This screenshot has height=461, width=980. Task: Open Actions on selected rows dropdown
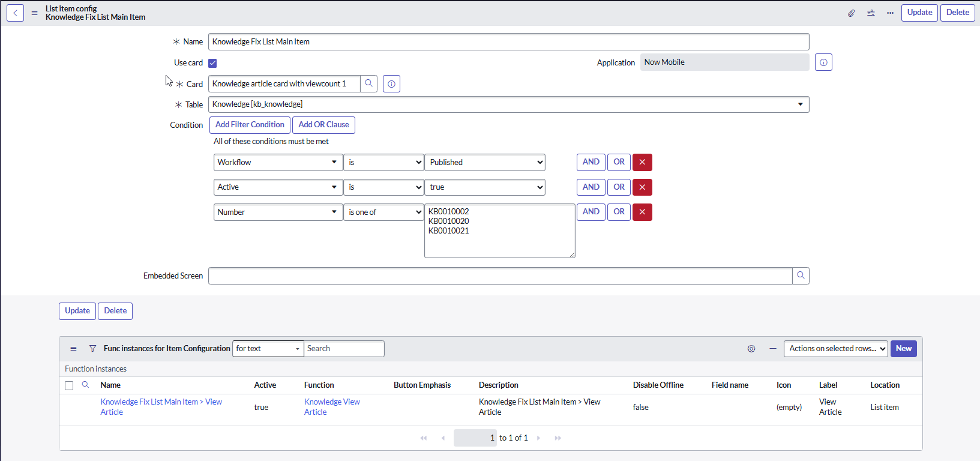pyautogui.click(x=835, y=349)
